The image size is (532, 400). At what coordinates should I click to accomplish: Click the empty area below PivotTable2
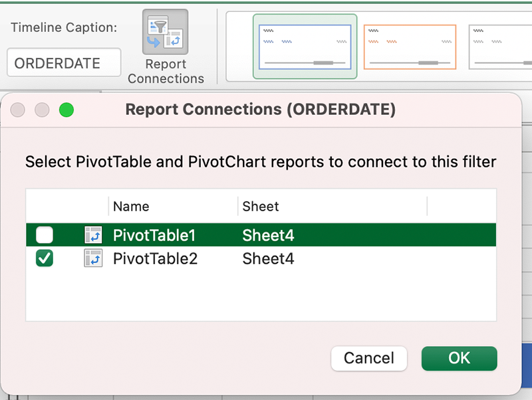[x=261, y=296]
